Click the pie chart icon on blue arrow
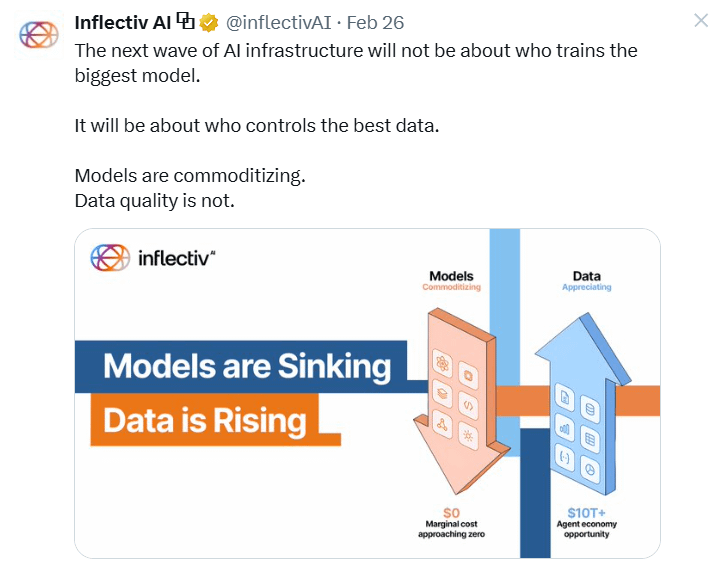Image resolution: width=723 pixels, height=570 pixels. point(590,468)
